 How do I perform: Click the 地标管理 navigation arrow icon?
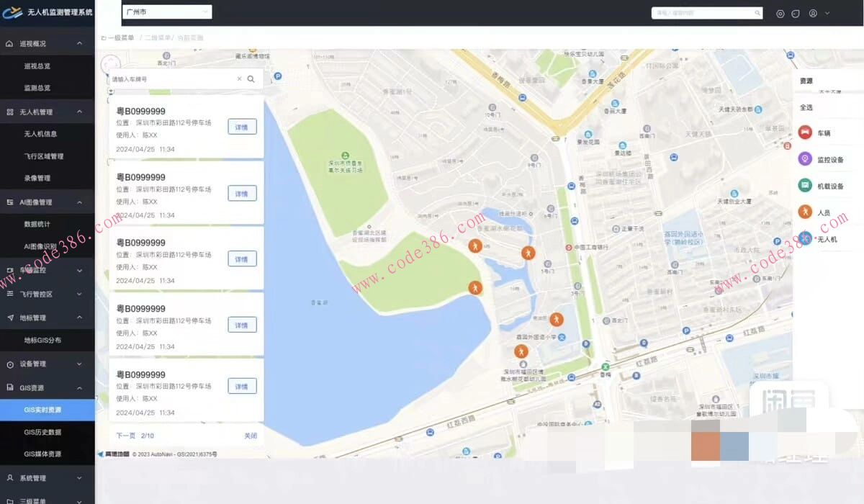[x=10, y=318]
